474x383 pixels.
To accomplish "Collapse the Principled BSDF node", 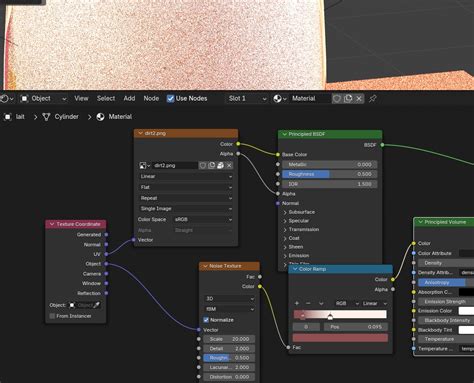I will (284, 134).
